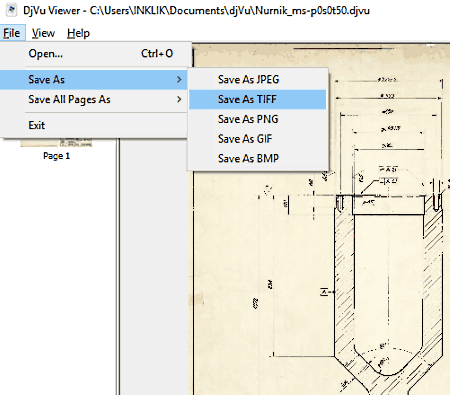Open the View menu
The image size is (450, 395).
(x=43, y=33)
